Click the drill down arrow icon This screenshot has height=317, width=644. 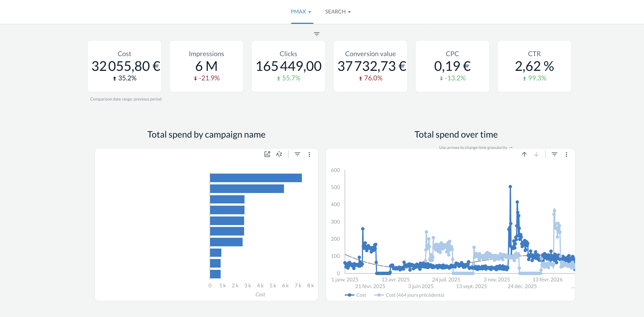click(536, 154)
